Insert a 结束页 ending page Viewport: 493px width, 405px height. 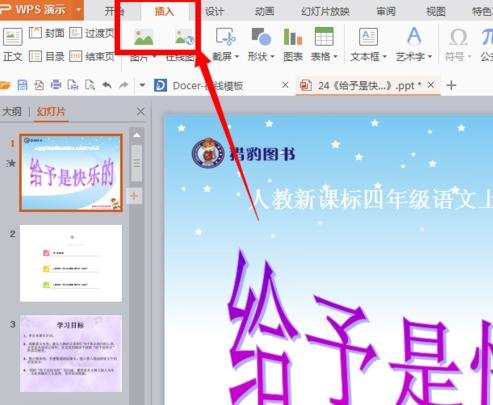92,56
